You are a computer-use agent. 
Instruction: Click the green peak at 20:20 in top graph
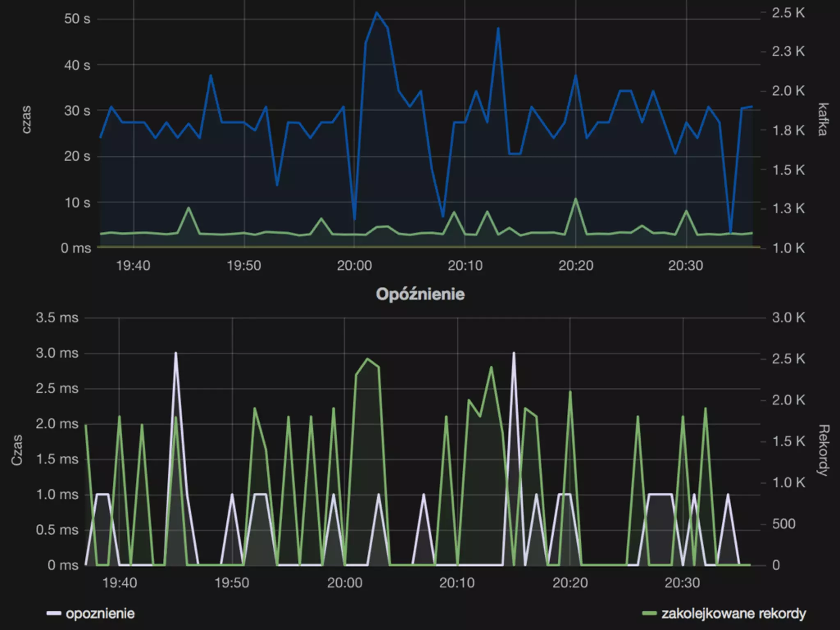pos(575,199)
